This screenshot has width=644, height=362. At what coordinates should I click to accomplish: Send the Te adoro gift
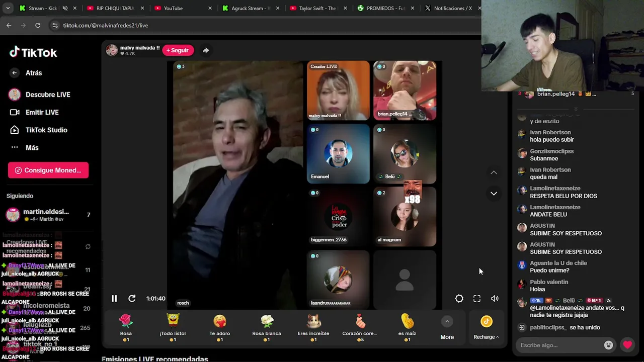pyautogui.click(x=219, y=327)
